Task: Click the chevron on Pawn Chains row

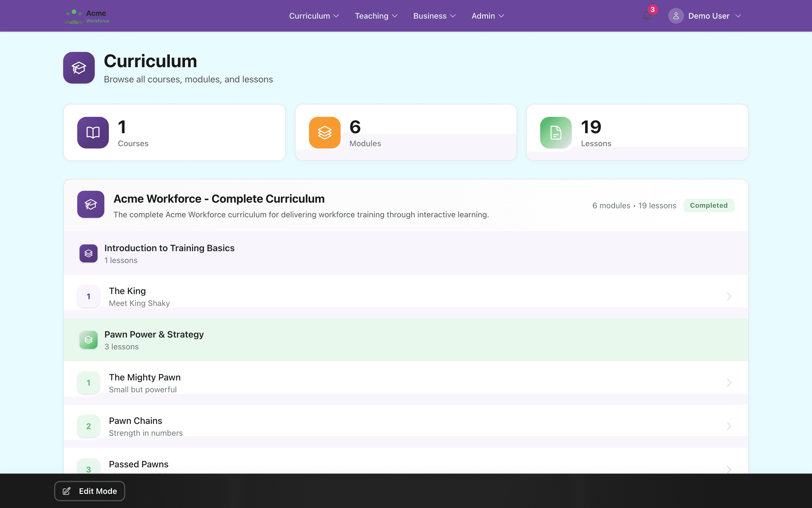Action: (x=729, y=426)
